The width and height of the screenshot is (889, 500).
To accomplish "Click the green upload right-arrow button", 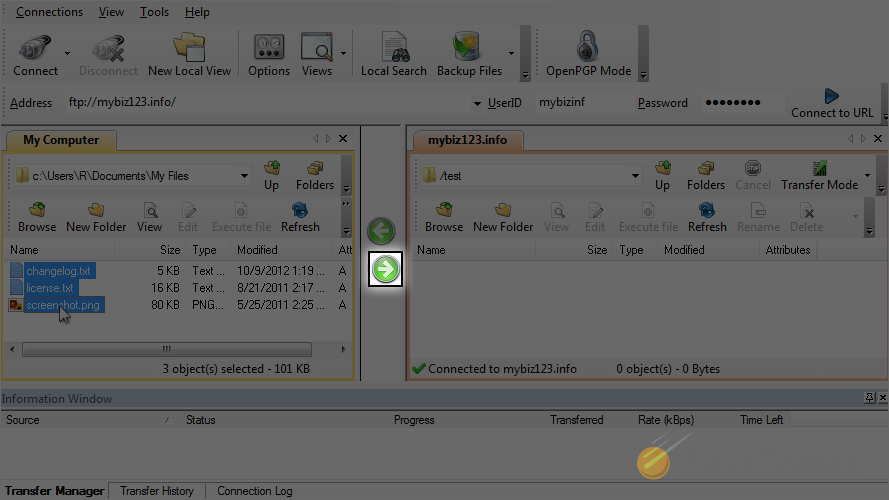I will click(385, 269).
